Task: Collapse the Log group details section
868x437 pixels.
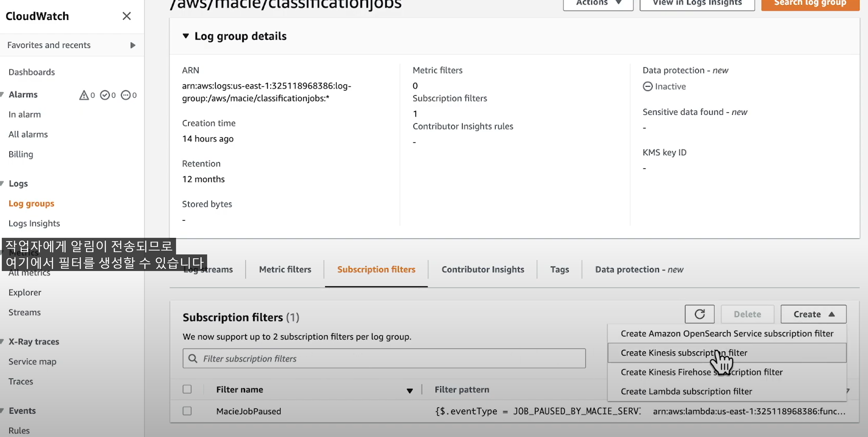Action: (x=186, y=36)
